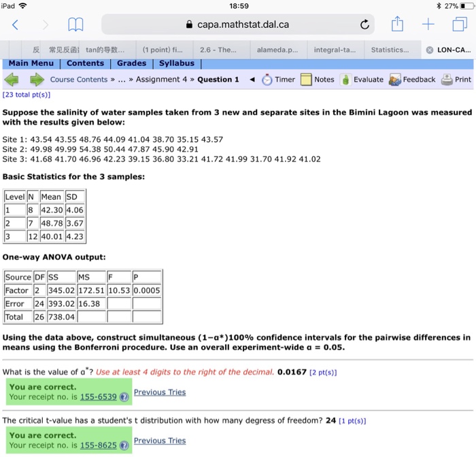Open the yellow Notes icon

coord(306,80)
